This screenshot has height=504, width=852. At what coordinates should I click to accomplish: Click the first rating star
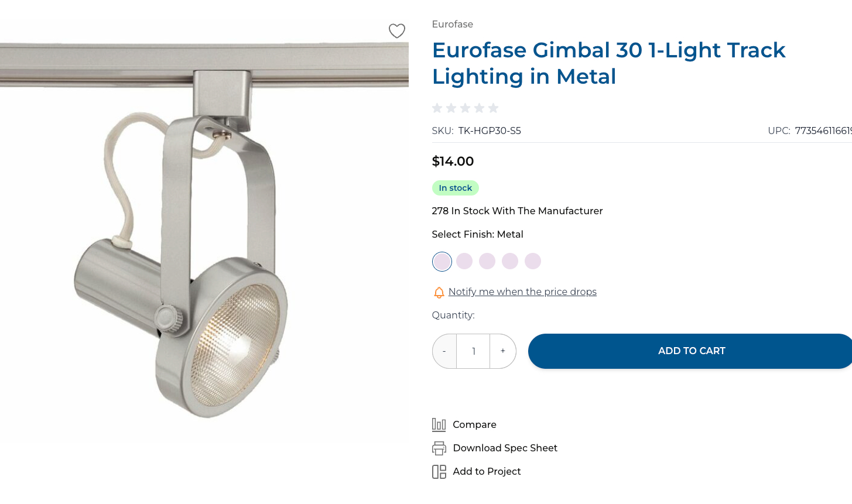(437, 108)
